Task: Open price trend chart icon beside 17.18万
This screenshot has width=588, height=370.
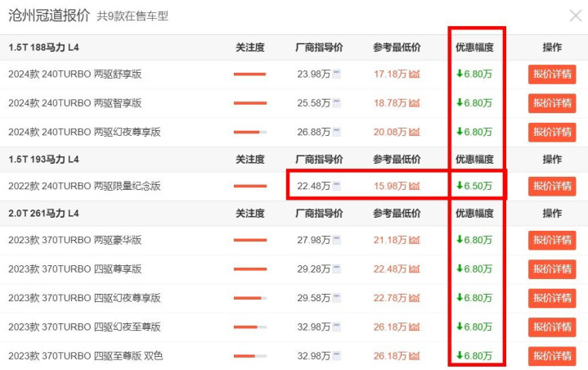Action: click(x=415, y=74)
